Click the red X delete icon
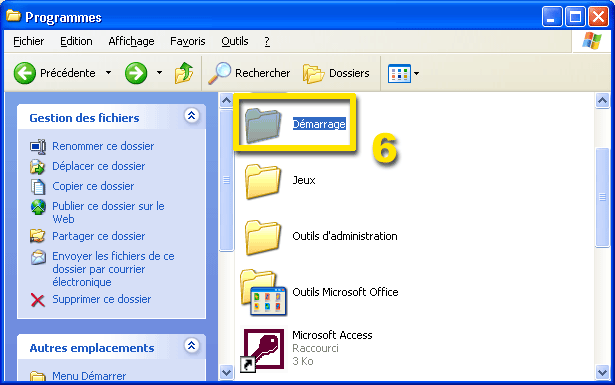615x385 pixels. point(38,300)
